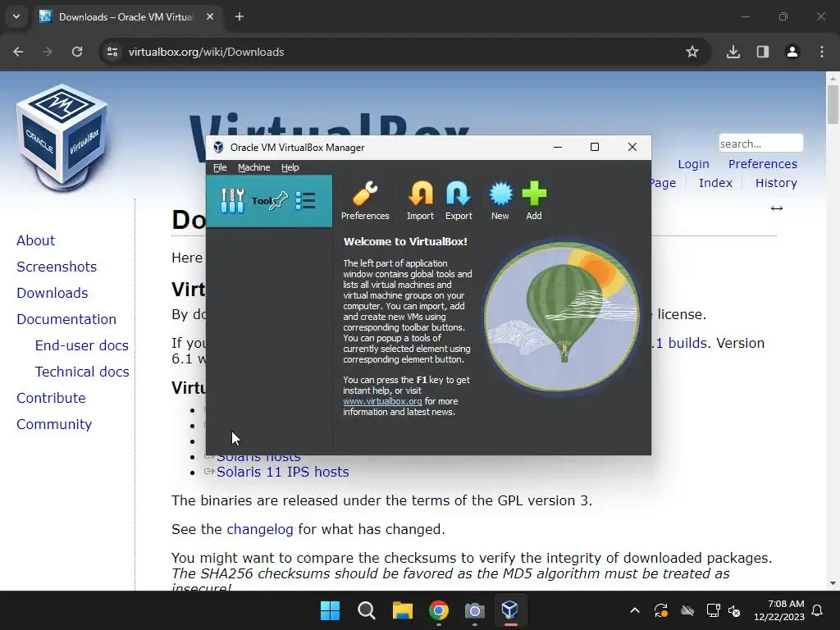
Task: Go back in Chrome browser
Action: pyautogui.click(x=18, y=52)
